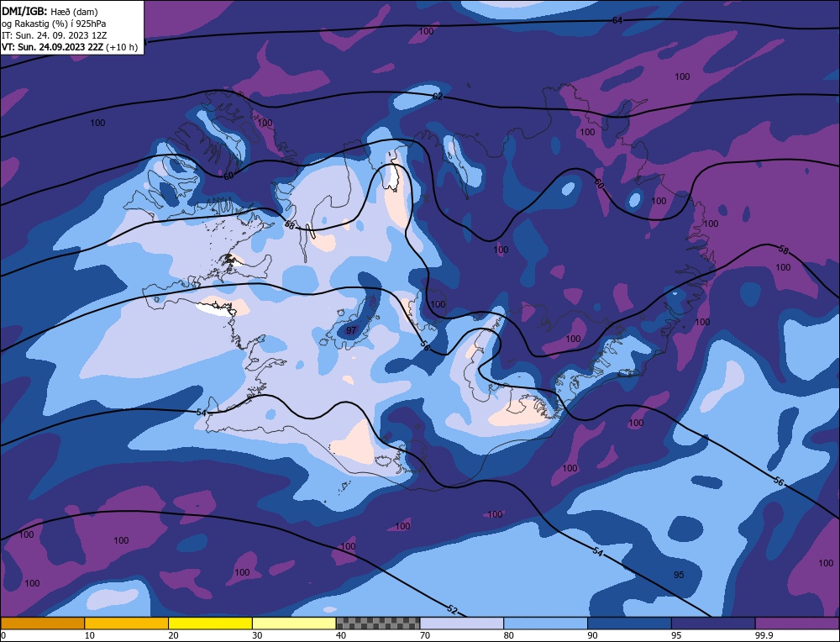
Task: Click the '62' contour label
Action: pyautogui.click(x=438, y=97)
